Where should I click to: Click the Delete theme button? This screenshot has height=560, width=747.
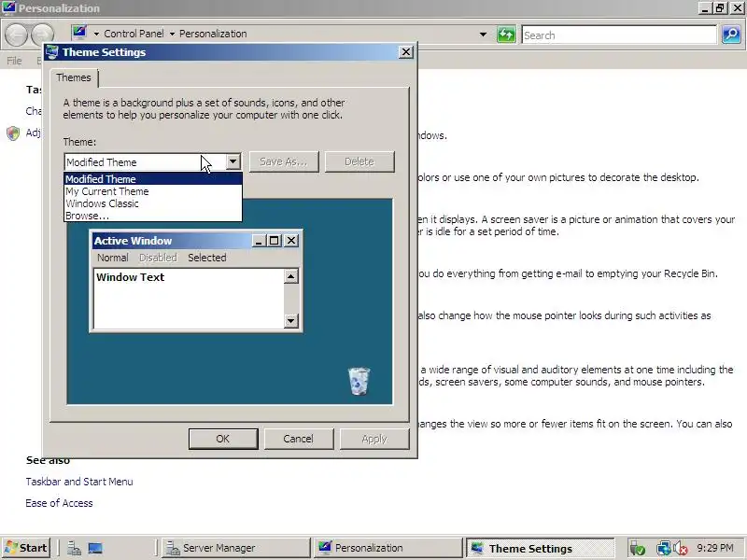[359, 161]
